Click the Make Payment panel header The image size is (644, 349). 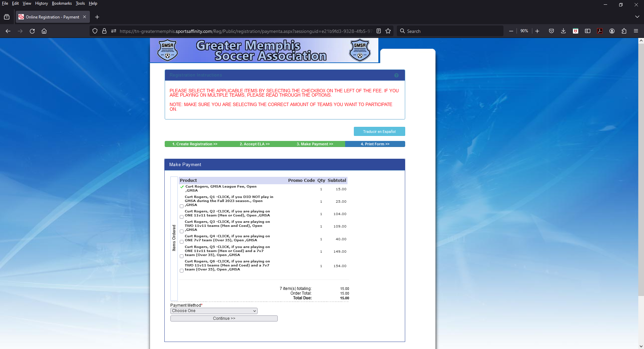click(x=285, y=165)
